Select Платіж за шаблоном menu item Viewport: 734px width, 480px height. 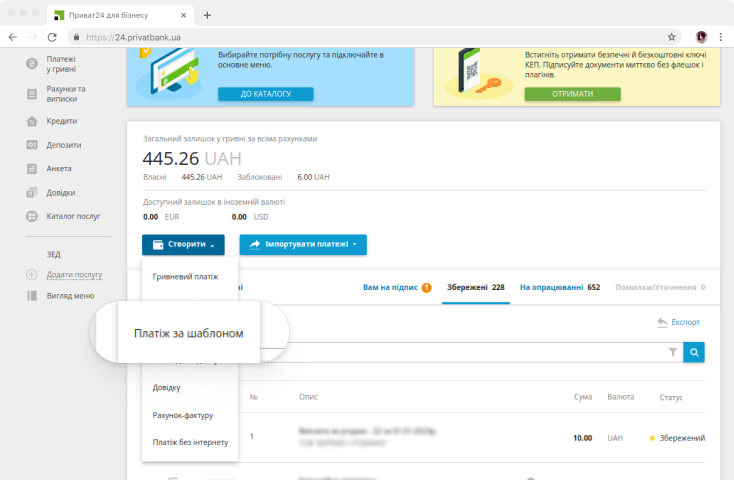[189, 332]
